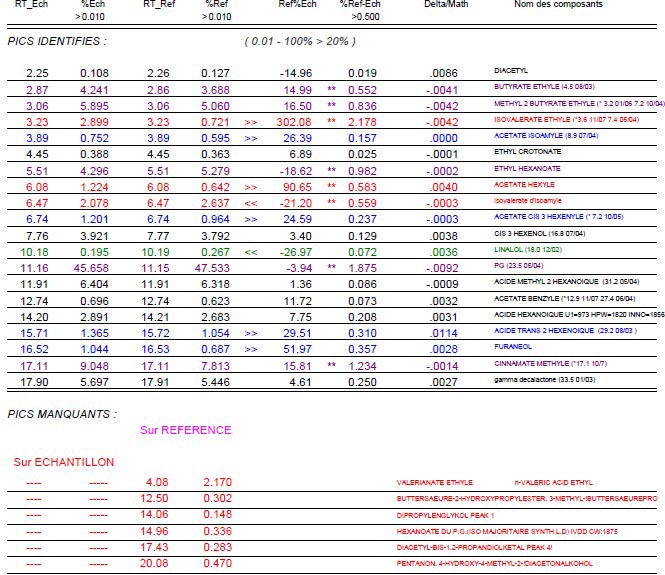The width and height of the screenshot is (665, 575).
Task: Select HEXANOATE DU P.G. peak name
Action: pyautogui.click(x=507, y=531)
